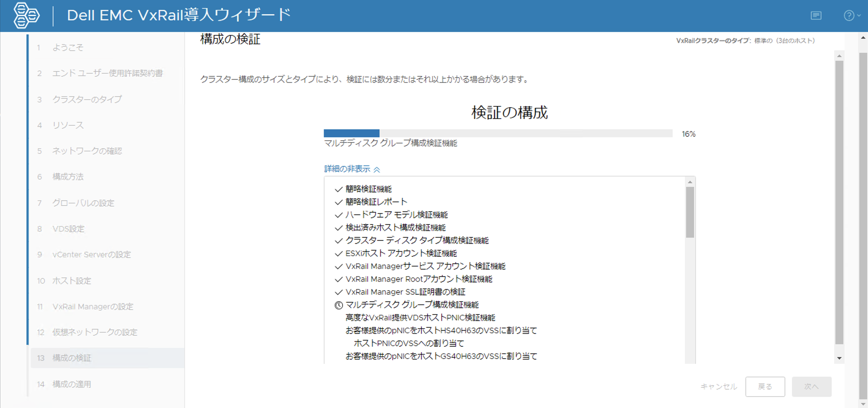Click checkmark icon next to 簡略検証機能
This screenshot has height=408, width=868.
coord(338,189)
